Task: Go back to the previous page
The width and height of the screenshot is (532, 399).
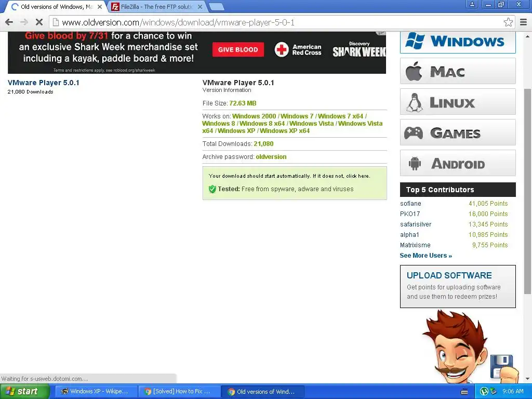Action: (x=9, y=22)
